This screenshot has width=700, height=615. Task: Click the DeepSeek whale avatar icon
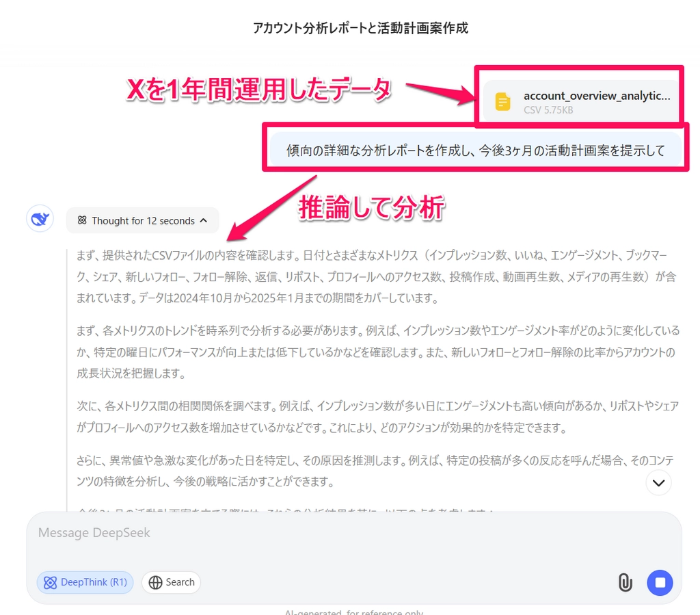[x=40, y=219]
